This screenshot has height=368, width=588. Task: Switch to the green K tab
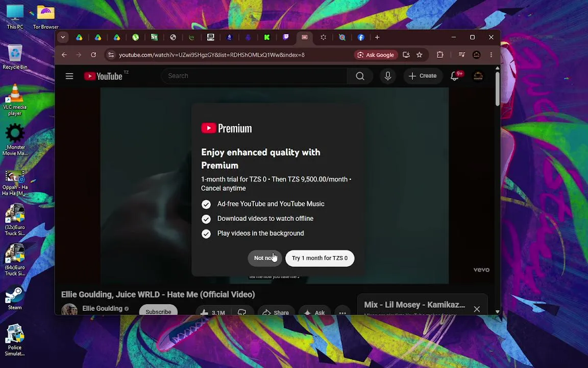point(267,37)
